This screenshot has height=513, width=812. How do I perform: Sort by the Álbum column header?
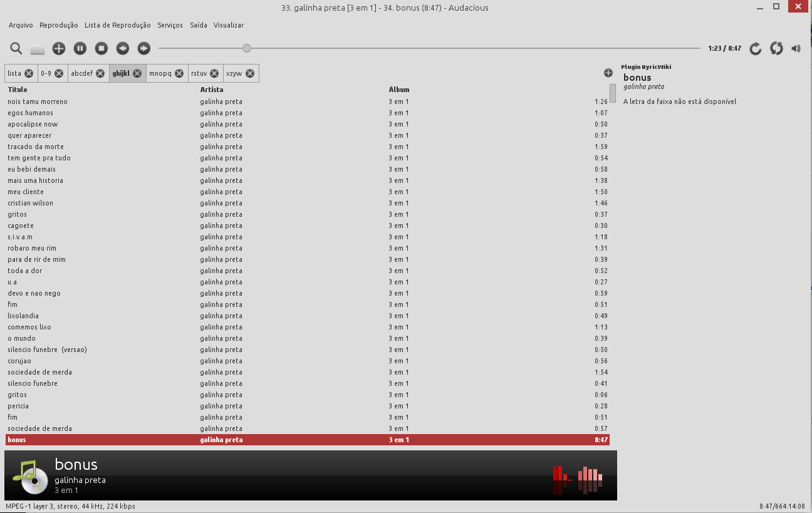pyautogui.click(x=399, y=90)
